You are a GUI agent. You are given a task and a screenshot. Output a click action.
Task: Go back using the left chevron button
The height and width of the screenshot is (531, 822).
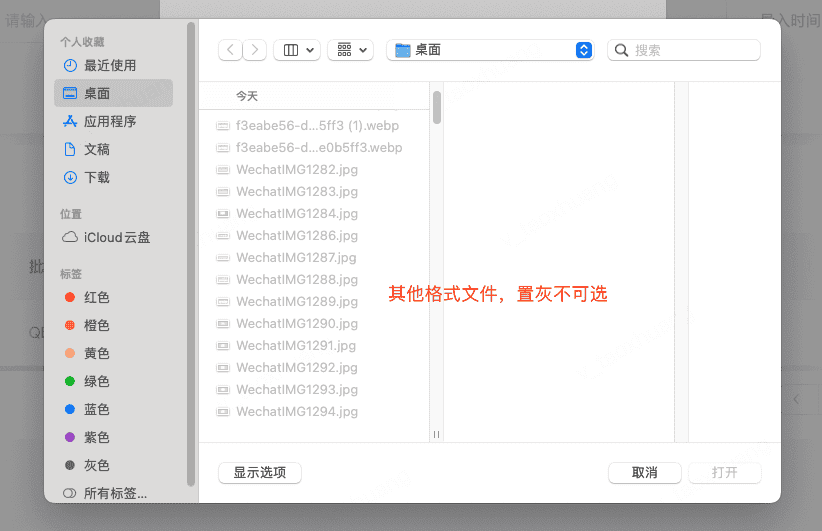coord(231,50)
